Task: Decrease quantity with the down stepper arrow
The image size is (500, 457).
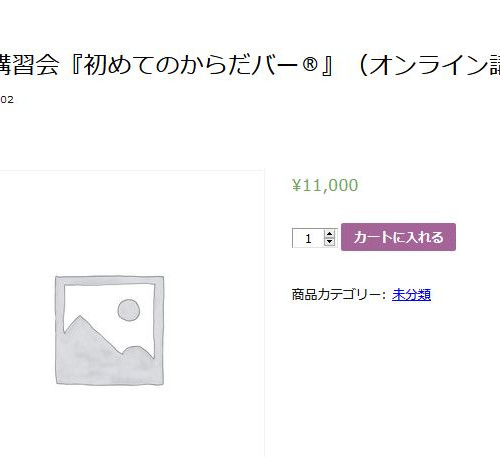Action: coord(329,241)
